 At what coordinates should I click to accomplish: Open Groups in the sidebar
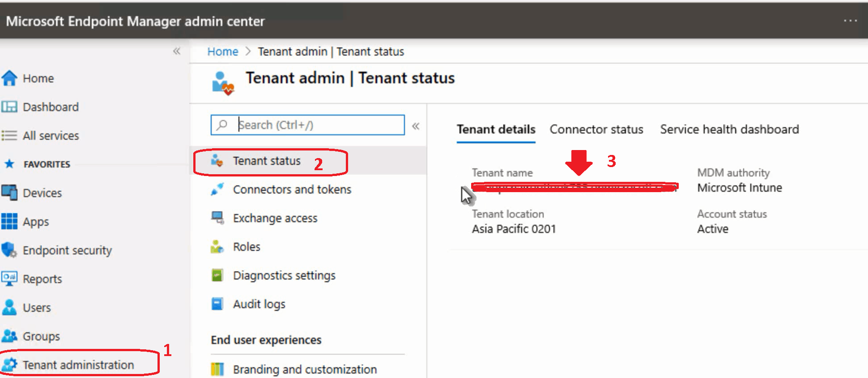click(x=41, y=337)
